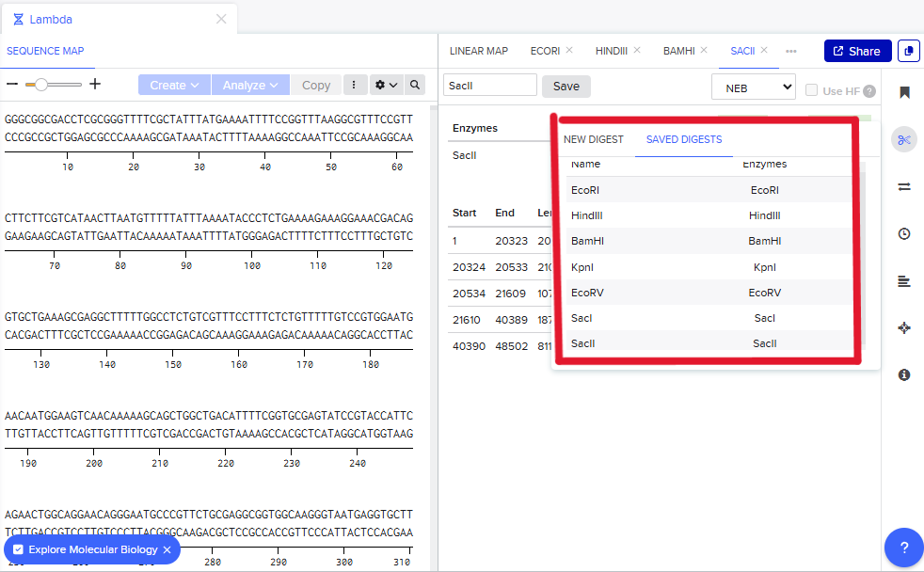
Task: Click the information icon in right sidebar
Action: tap(904, 374)
